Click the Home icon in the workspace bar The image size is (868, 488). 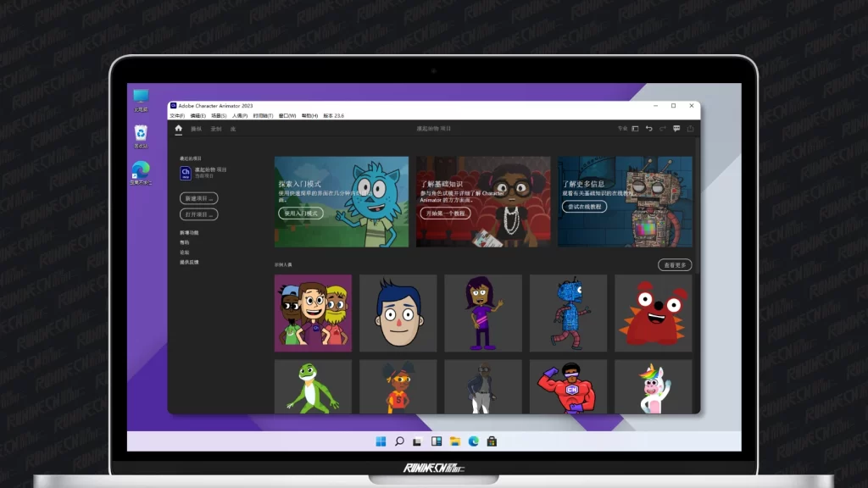(x=179, y=129)
